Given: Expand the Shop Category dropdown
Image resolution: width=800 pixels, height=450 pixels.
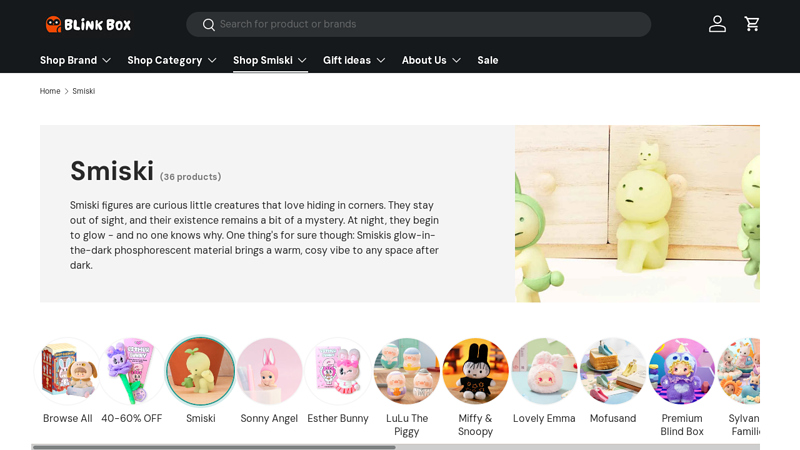Looking at the screenshot, I should click(x=172, y=60).
